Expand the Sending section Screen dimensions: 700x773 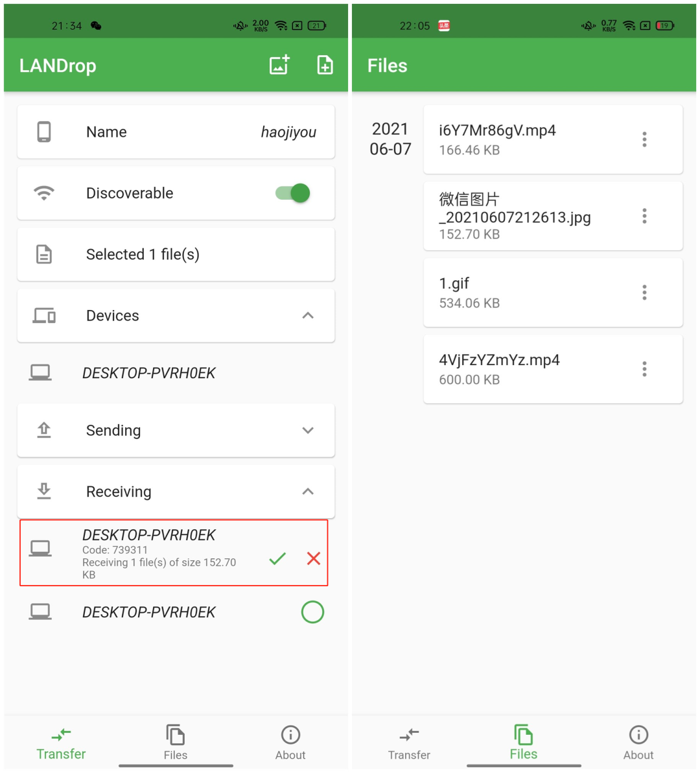[x=308, y=431]
